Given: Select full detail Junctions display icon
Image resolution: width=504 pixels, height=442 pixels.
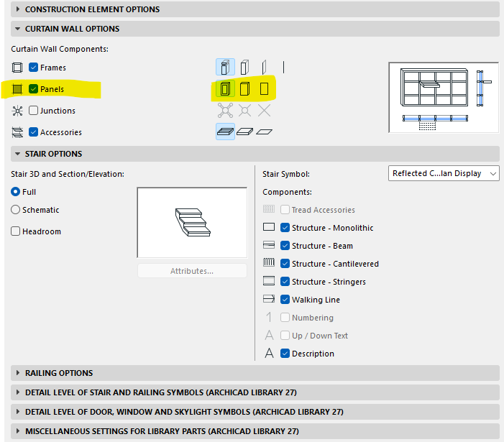Looking at the screenshot, I should coord(225,111).
